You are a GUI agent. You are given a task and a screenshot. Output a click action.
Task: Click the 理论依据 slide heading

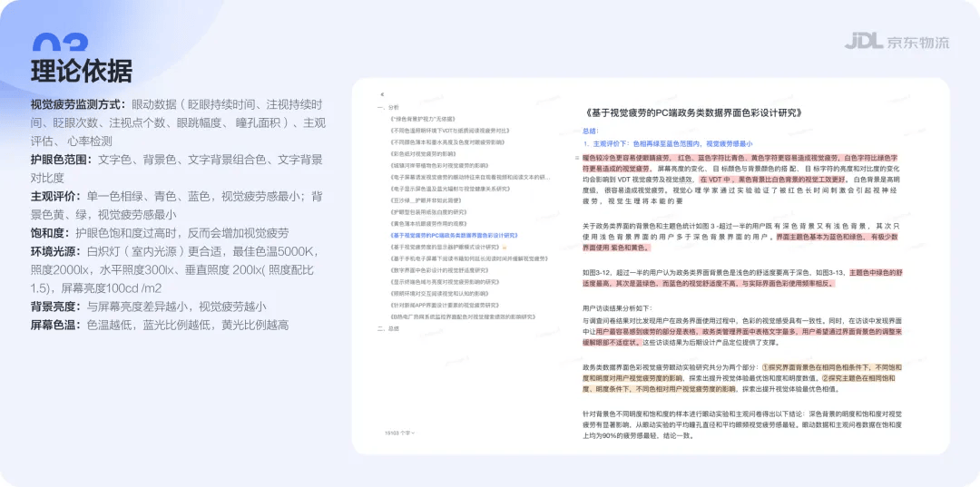[82, 71]
